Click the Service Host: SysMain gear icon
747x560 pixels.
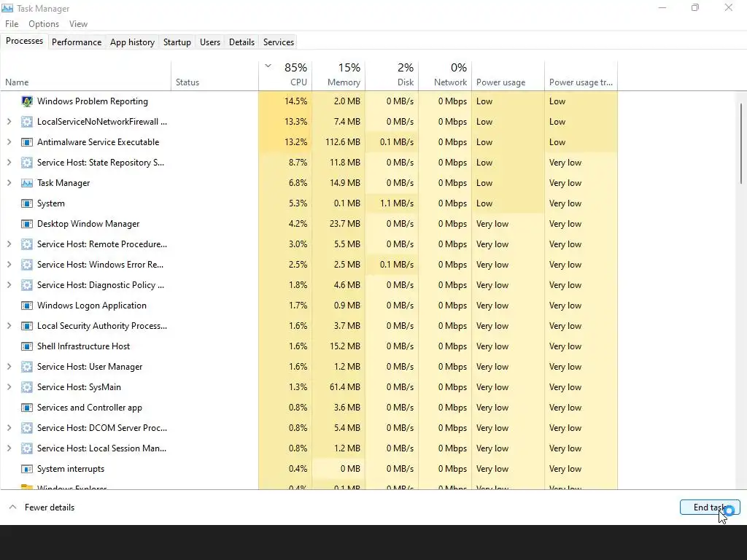point(27,388)
